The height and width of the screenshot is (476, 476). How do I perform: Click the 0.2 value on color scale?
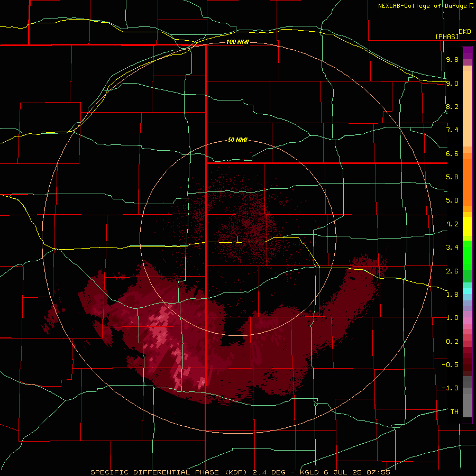(452, 342)
